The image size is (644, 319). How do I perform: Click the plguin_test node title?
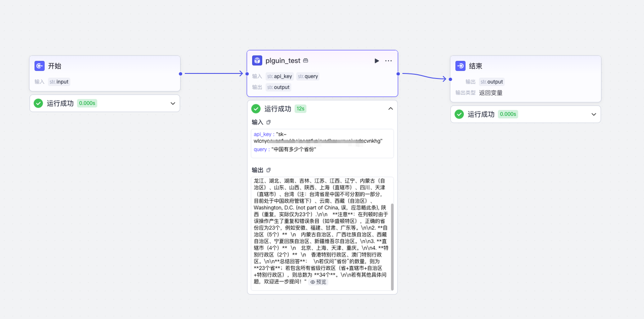(x=283, y=61)
